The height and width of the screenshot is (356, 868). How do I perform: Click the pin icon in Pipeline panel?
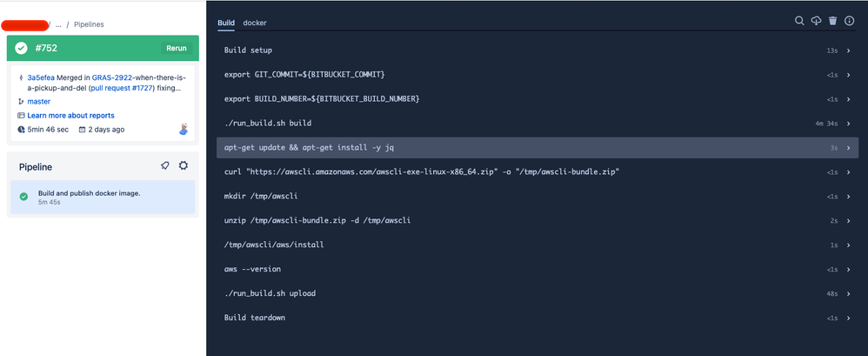click(165, 165)
